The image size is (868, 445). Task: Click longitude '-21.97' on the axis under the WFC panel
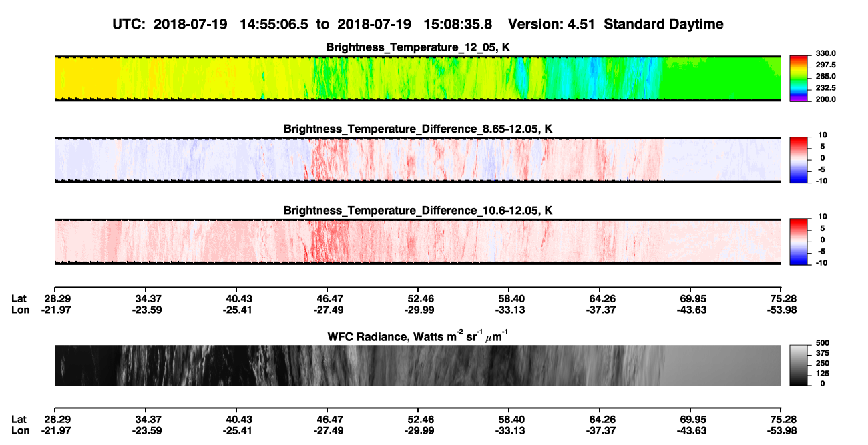[x=57, y=430]
